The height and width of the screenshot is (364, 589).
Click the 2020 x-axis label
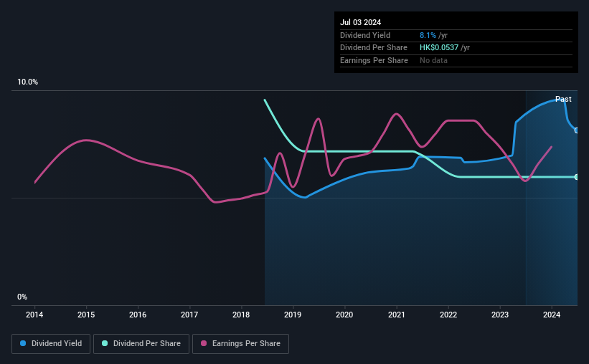(344, 315)
